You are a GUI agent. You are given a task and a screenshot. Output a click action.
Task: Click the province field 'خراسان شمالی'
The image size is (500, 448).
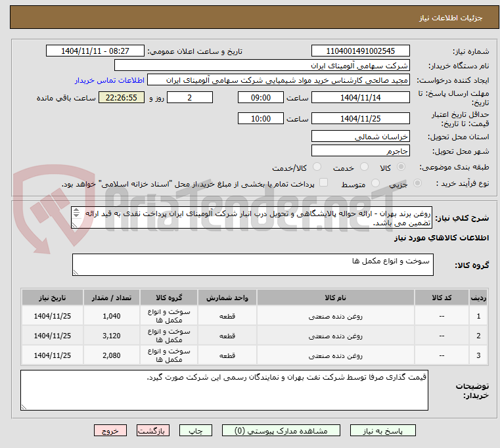360,137
